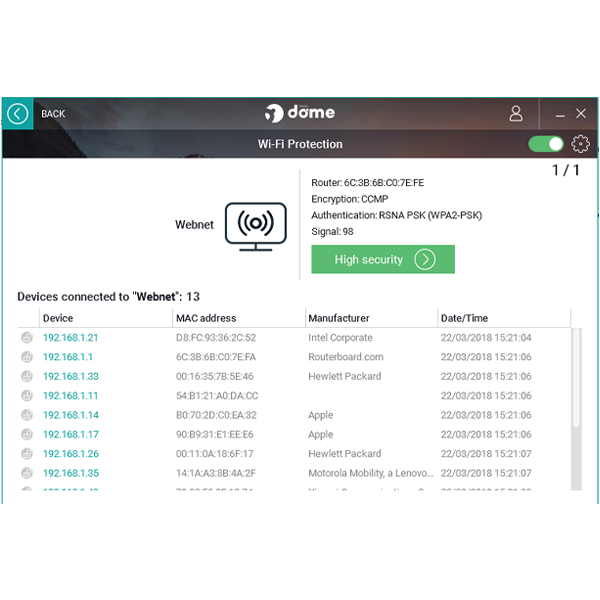Close the Dome window
Viewport: 600px width, 600px height.
581,114
